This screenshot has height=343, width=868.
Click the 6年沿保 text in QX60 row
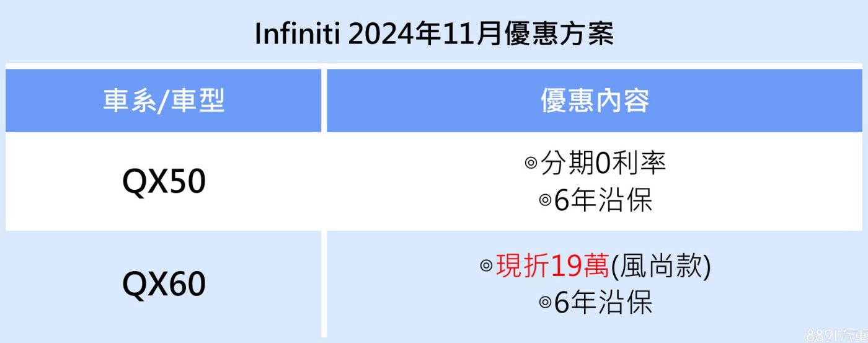pos(603,303)
